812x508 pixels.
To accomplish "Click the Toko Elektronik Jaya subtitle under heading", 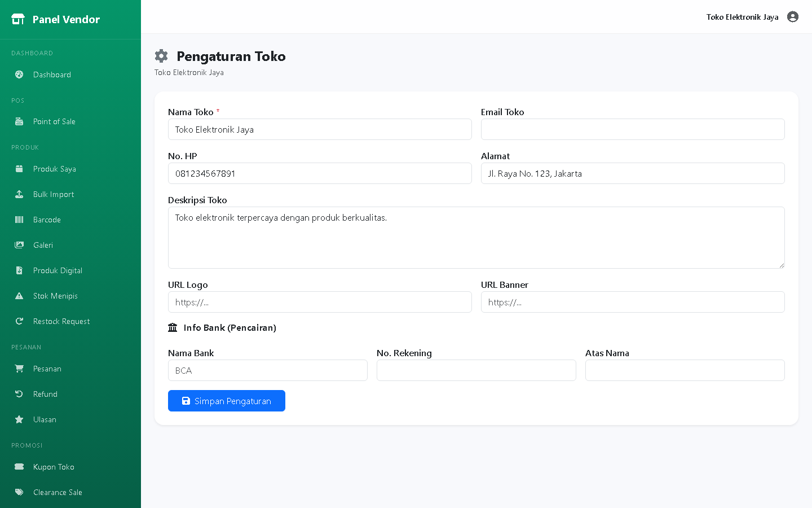I will (x=189, y=72).
